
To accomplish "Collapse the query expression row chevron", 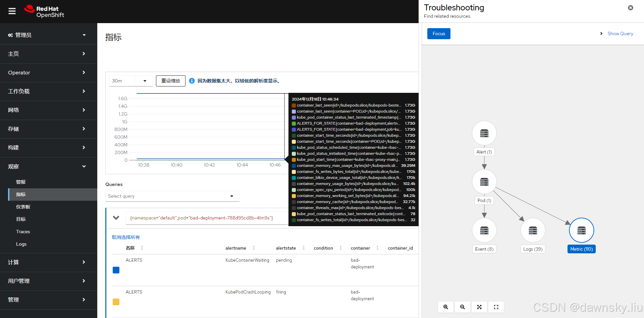I will (x=116, y=218).
